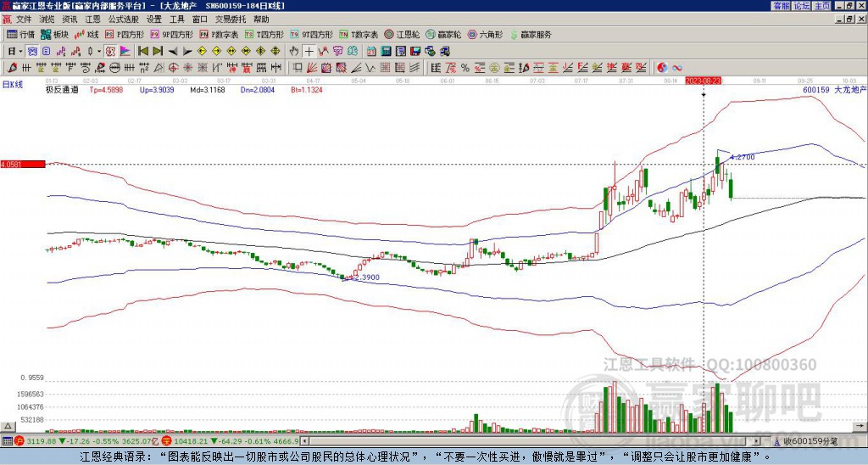Image resolution: width=868 pixels, height=465 pixels.
Task: Open the 帮助 menu
Action: pyautogui.click(x=261, y=20)
